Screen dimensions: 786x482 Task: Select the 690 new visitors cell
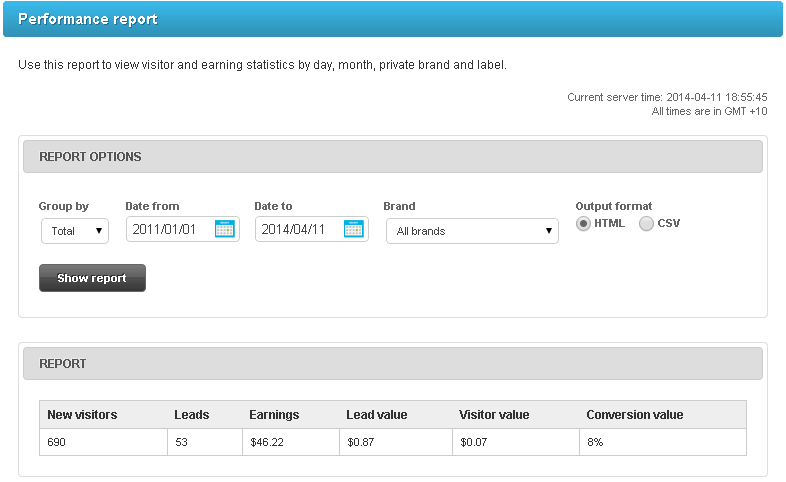pyautogui.click(x=103, y=442)
